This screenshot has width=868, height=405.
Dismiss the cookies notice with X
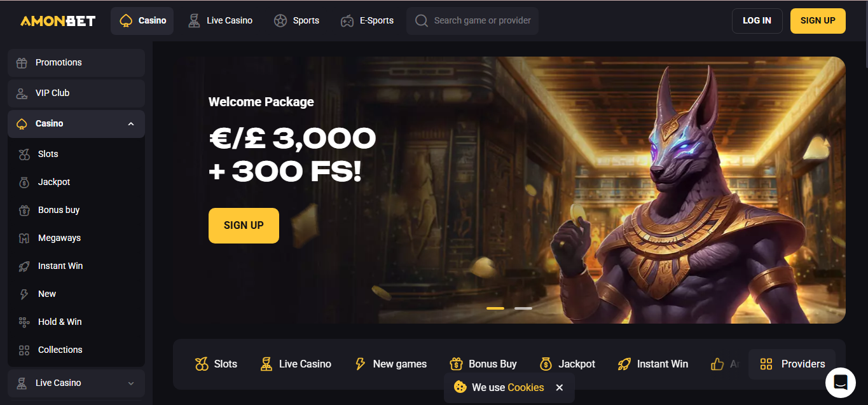559,387
